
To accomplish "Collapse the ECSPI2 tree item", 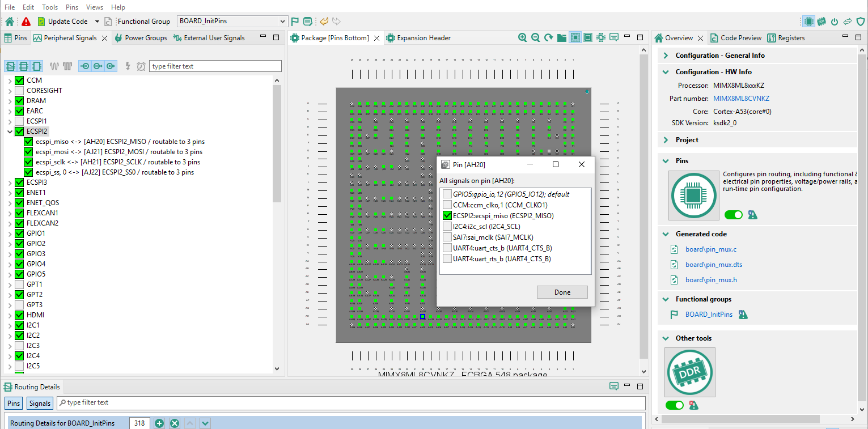I will 11,131.
